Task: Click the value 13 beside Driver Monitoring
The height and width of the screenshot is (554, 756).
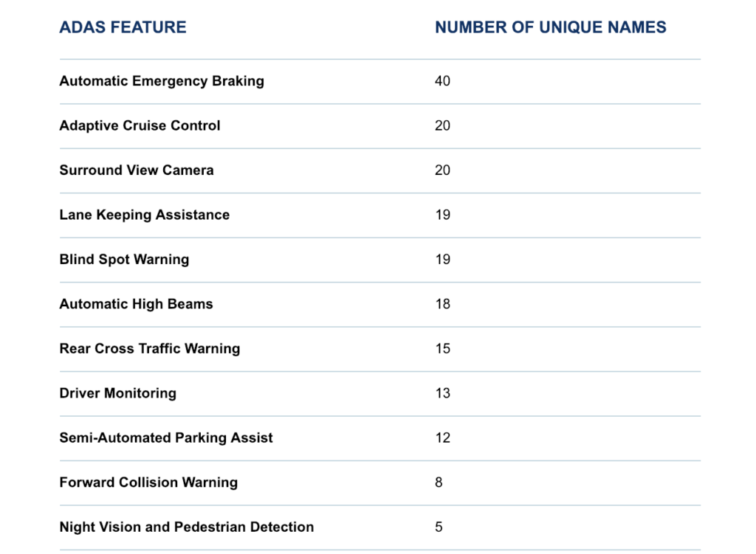Action: pos(443,393)
